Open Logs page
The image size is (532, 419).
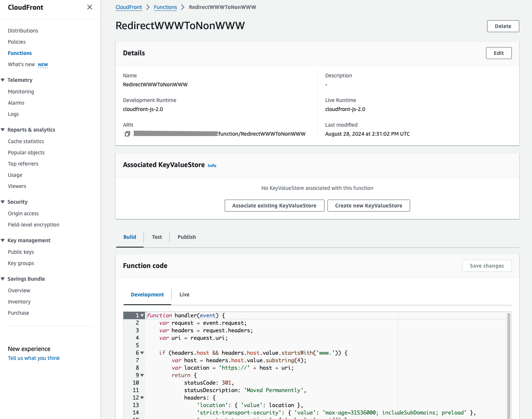(x=13, y=114)
